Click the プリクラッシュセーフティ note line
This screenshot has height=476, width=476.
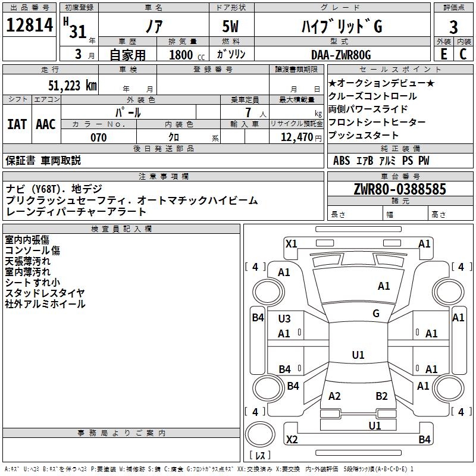(x=131, y=201)
